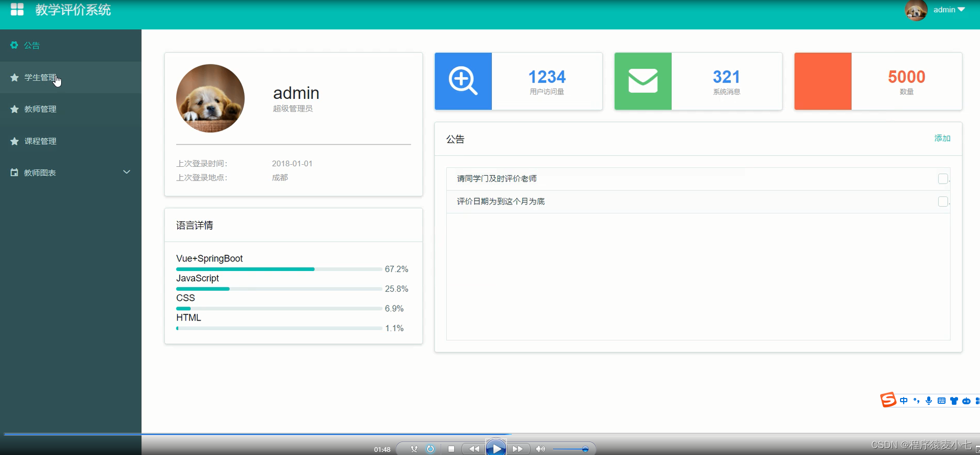Click the login location 成都
The height and width of the screenshot is (455, 980).
click(x=280, y=177)
